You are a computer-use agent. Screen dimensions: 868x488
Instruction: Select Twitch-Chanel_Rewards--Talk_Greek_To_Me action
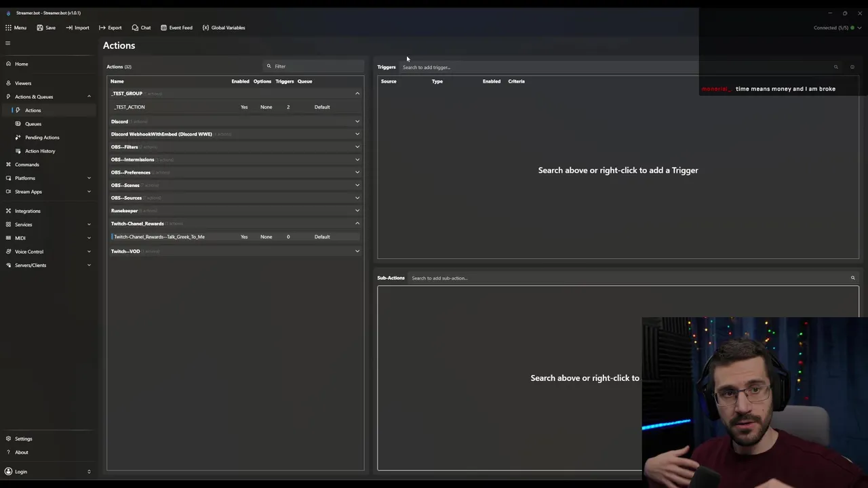coord(235,237)
